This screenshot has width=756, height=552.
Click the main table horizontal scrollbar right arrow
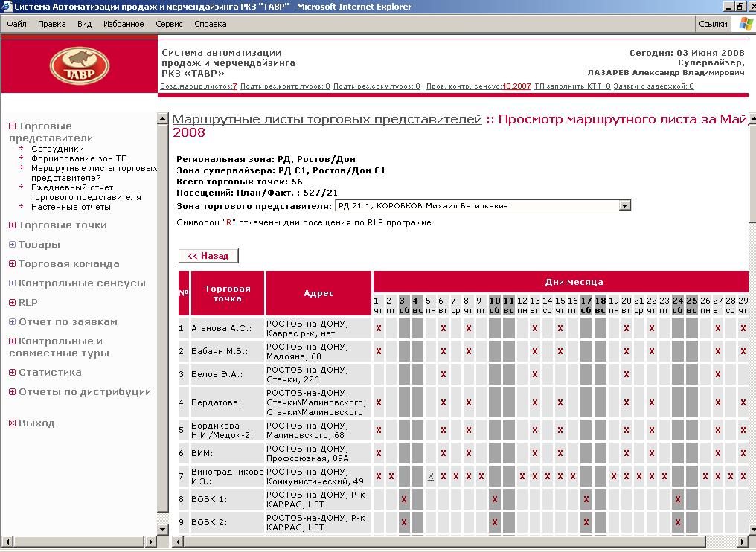pyautogui.click(x=741, y=542)
